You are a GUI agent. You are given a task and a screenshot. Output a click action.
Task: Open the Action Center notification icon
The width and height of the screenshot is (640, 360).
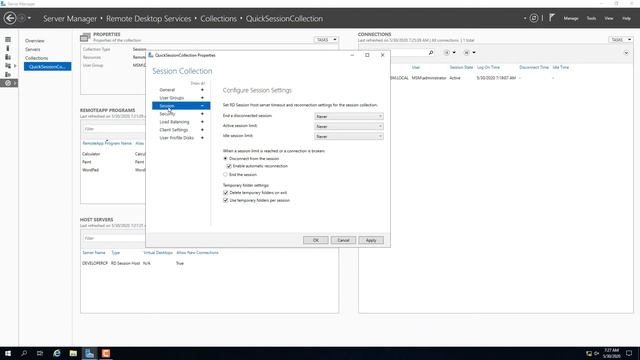tap(629, 353)
